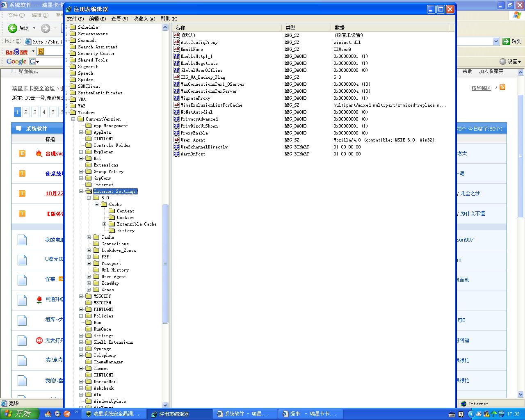Open the 收藏夹 menu in Registry Editor
Viewport: 525px width, 420px height.
[144, 18]
